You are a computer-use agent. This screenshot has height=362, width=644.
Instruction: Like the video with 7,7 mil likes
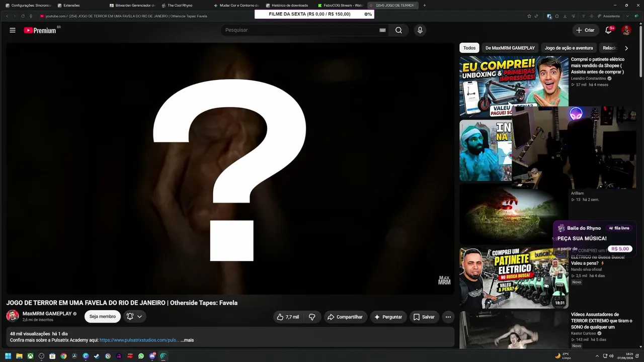[287, 317]
